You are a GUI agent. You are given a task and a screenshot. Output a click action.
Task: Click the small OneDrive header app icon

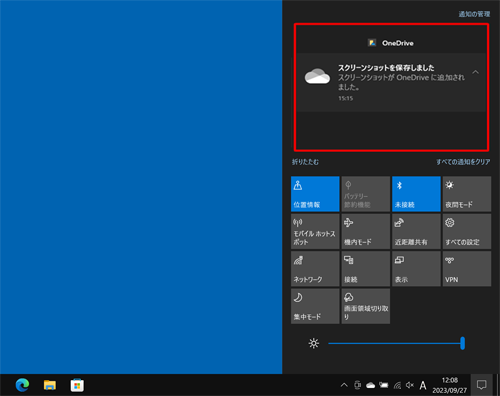tap(372, 43)
